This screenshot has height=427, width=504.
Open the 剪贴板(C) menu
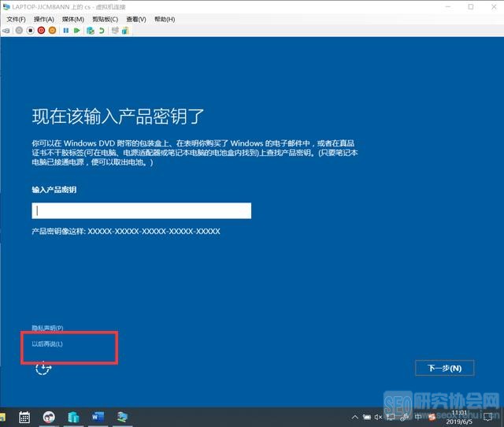105,19
